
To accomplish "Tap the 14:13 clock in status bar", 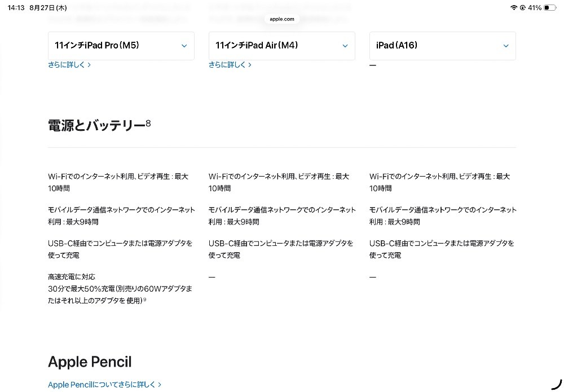I will click(x=16, y=7).
